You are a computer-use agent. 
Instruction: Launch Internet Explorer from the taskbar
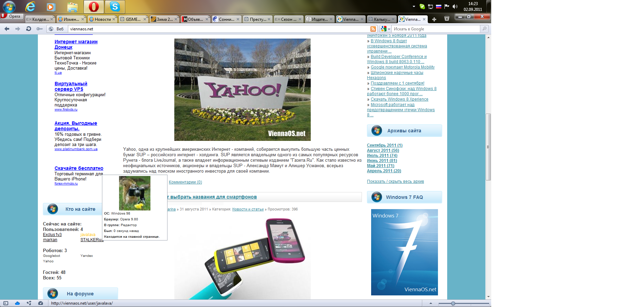(30, 6)
